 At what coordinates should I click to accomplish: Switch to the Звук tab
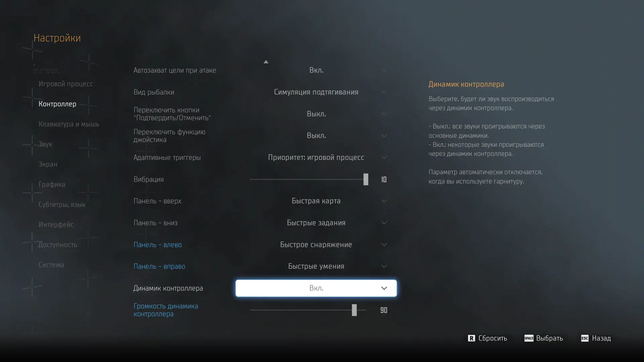(x=45, y=144)
